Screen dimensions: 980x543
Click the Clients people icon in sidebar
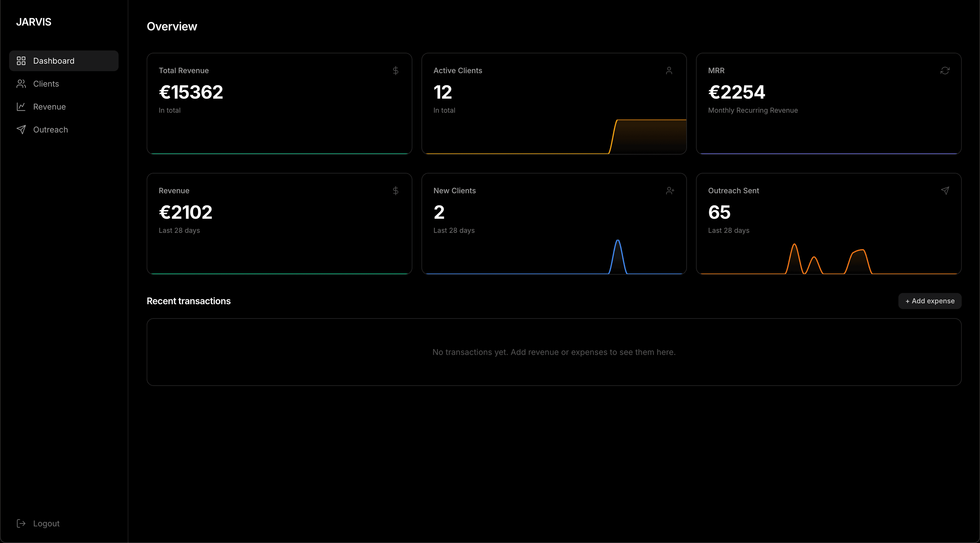tap(21, 84)
